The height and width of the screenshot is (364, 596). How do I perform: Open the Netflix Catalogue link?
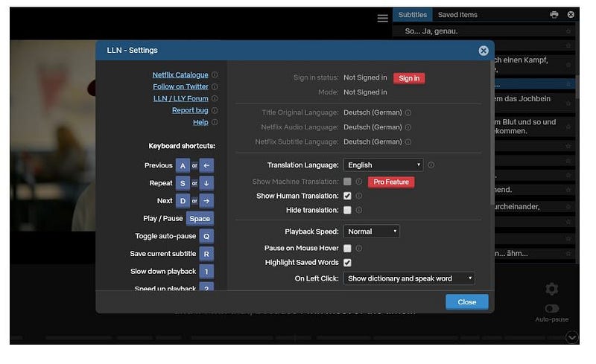point(180,75)
